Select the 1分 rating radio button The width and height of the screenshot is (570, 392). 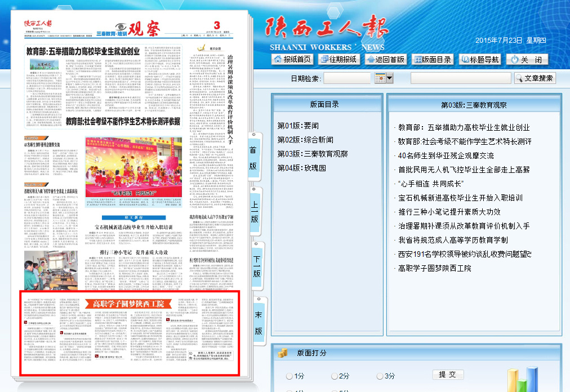[290, 376]
